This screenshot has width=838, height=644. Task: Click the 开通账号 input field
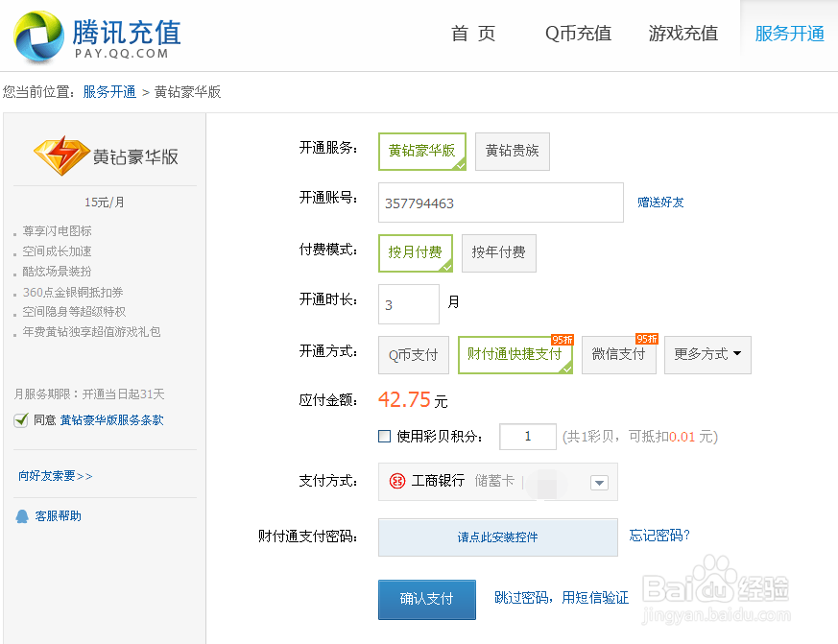[500, 203]
